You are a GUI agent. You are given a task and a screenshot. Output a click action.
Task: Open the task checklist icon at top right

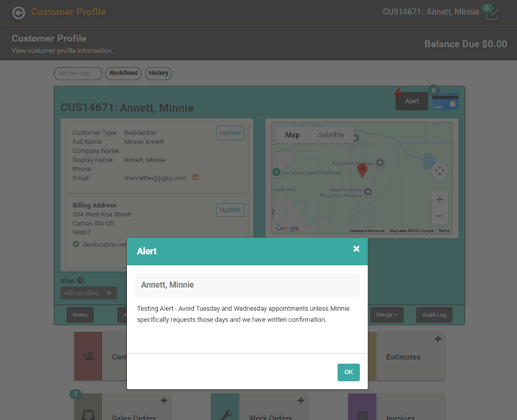491,13
